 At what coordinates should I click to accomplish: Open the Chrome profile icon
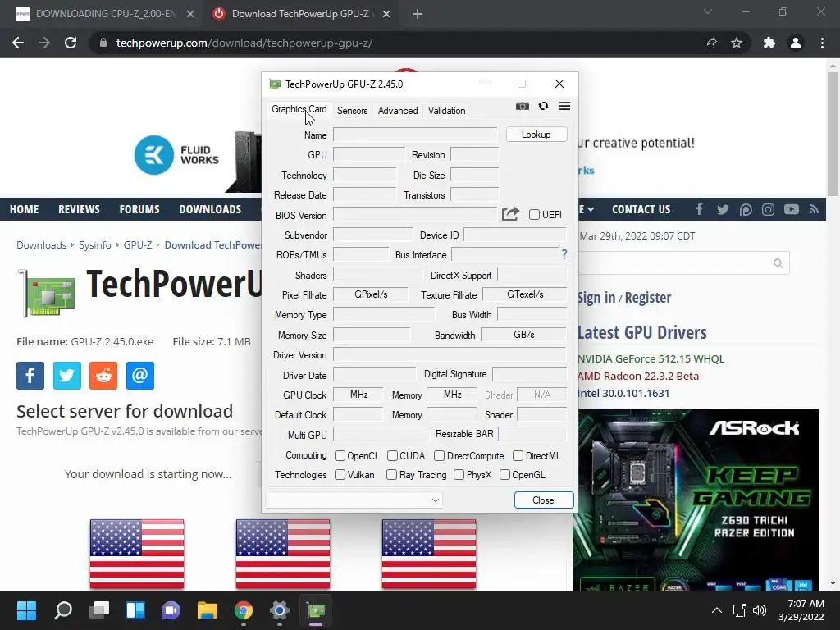(x=796, y=43)
